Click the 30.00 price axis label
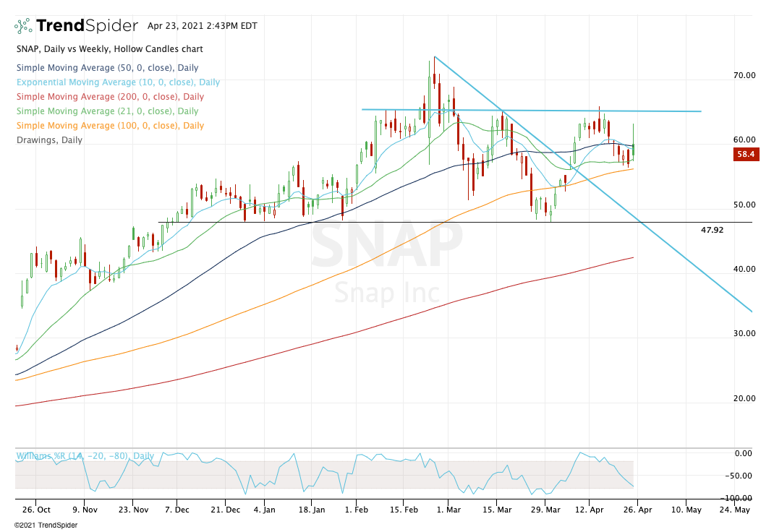This screenshot has height=532, width=774. click(x=744, y=333)
